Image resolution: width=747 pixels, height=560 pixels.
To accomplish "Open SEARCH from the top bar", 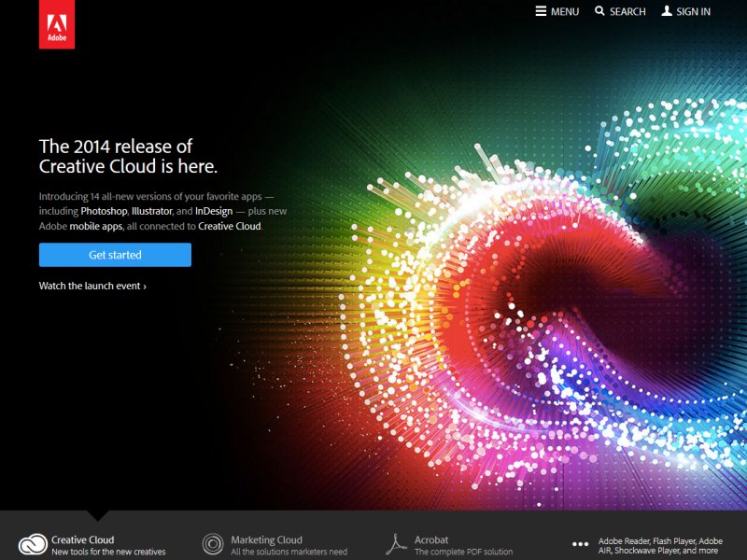I will click(x=627, y=11).
